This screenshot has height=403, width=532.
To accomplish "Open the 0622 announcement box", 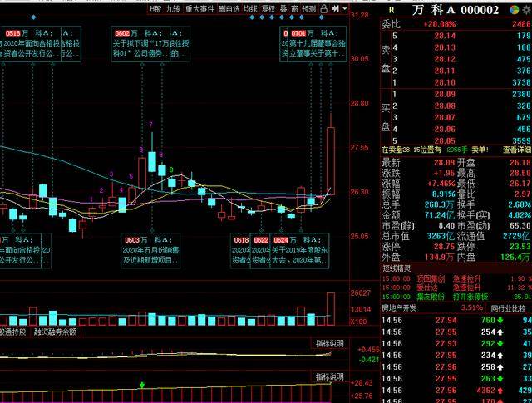I will coord(260,250).
